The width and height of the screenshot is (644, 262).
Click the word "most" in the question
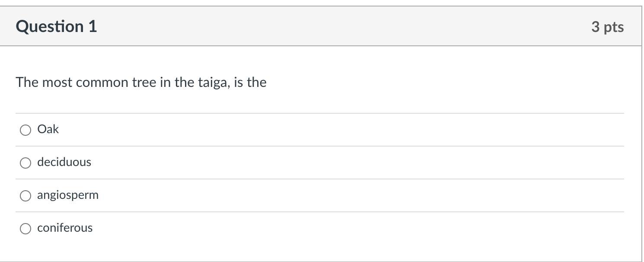pos(57,82)
